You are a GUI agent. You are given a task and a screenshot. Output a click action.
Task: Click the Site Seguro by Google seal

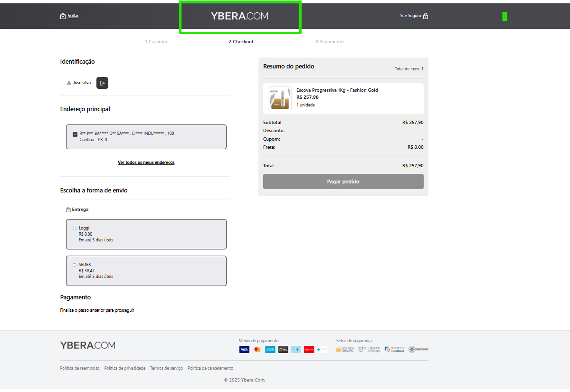tap(370, 349)
